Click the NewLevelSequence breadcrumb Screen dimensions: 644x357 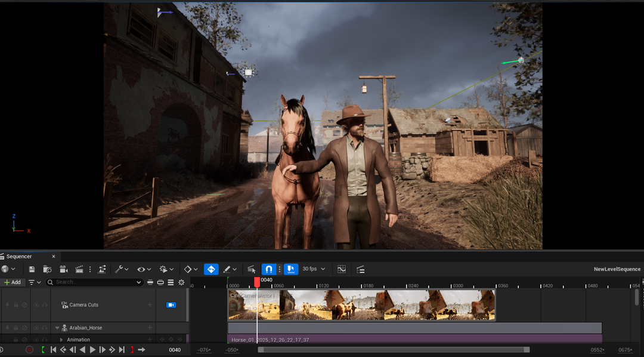click(x=617, y=269)
